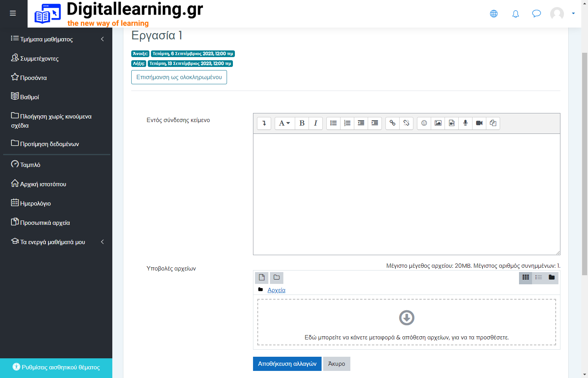Image resolution: width=588 pixels, height=378 pixels.
Task: Toggle bold formatting
Action: (302, 123)
